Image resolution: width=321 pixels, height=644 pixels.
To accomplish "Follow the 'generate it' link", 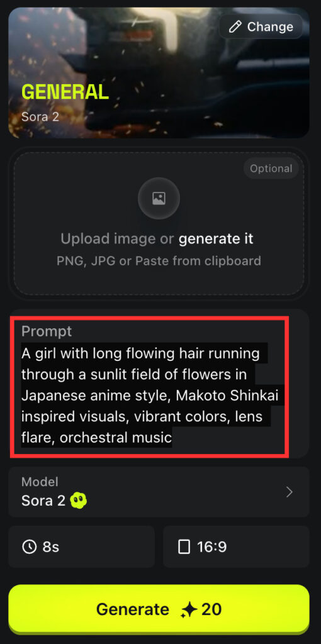I will coord(216,238).
